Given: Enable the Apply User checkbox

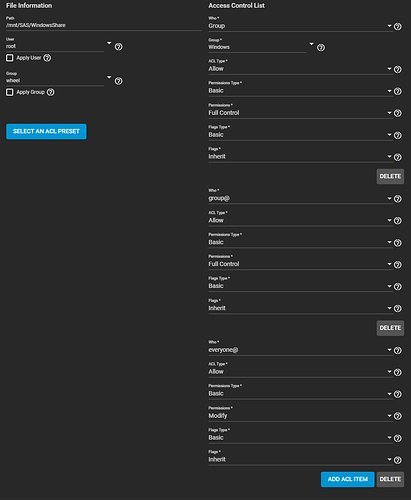Looking at the screenshot, I should [x=10, y=58].
